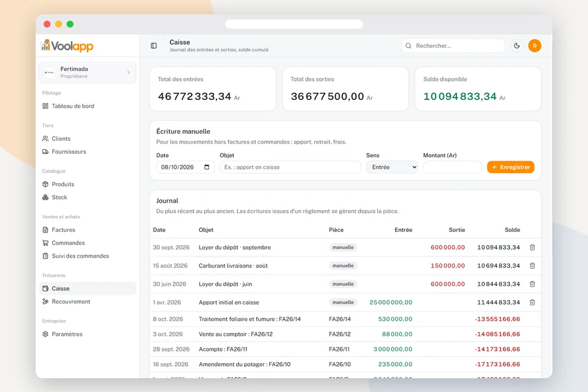Click the Montant (Ar) input field

[452, 167]
